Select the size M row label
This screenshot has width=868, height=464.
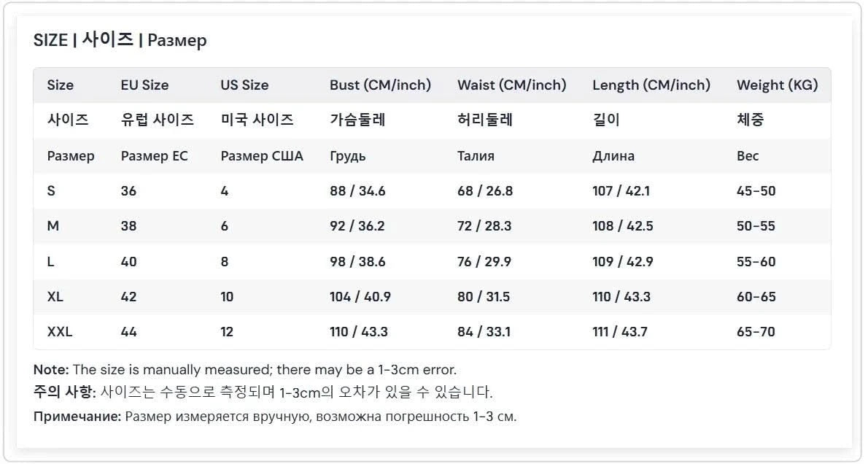[x=53, y=226]
